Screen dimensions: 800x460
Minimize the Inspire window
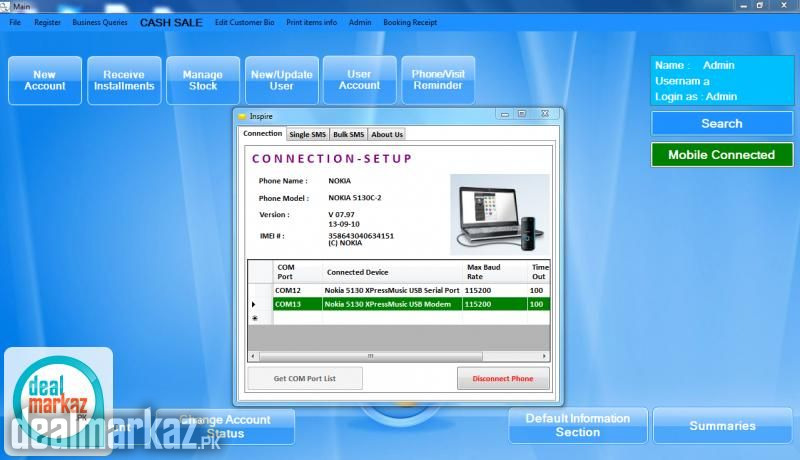pos(505,114)
